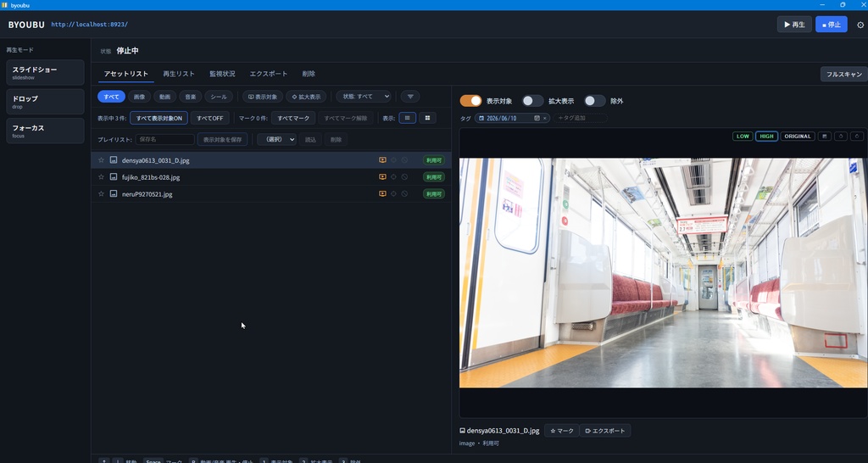The height and width of the screenshot is (463, 868).
Task: Click the last rotate icon in the preview toolbar
Action: click(x=857, y=137)
